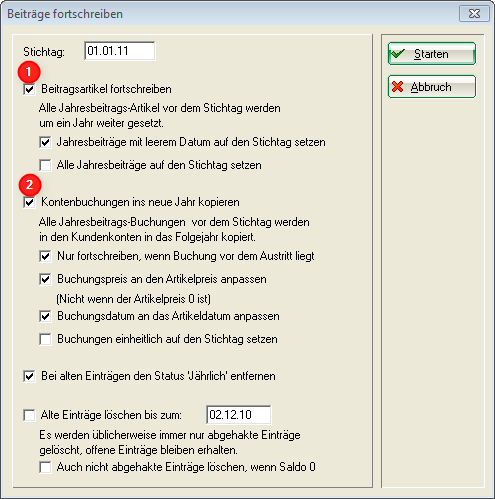
Task: Start the process with Starten button
Action: pyautogui.click(x=432, y=54)
